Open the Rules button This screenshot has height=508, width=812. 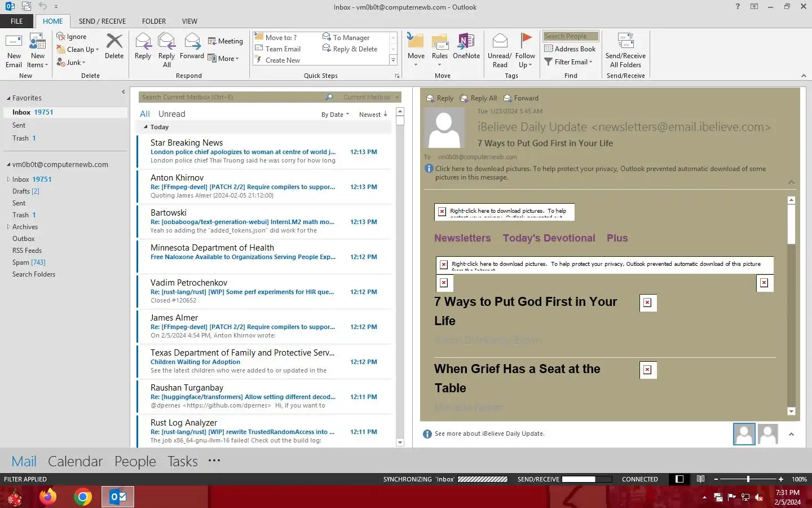pyautogui.click(x=439, y=50)
